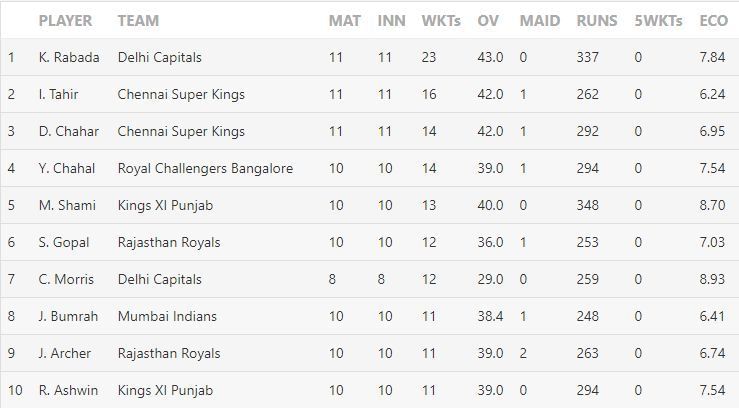Click R. Ashwin's player name
Image resolution: width=739 pixels, height=408 pixels.
(x=68, y=391)
